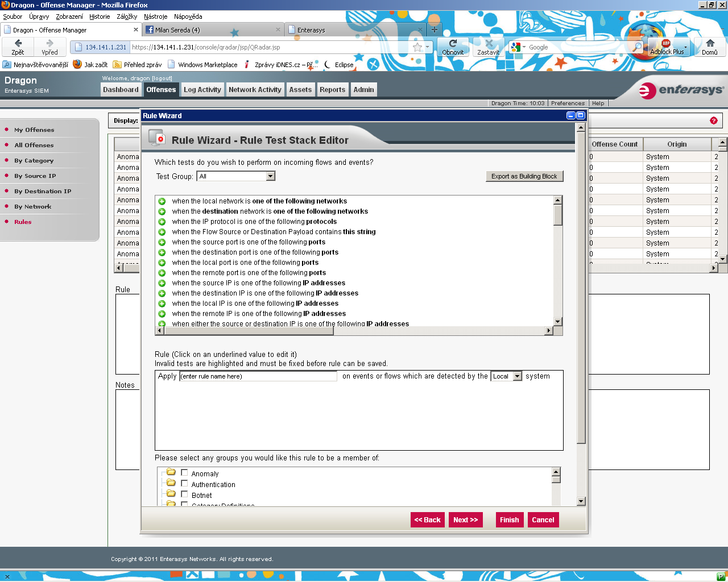Open the Dashboard tab
This screenshot has height=582, width=728.
(121, 90)
